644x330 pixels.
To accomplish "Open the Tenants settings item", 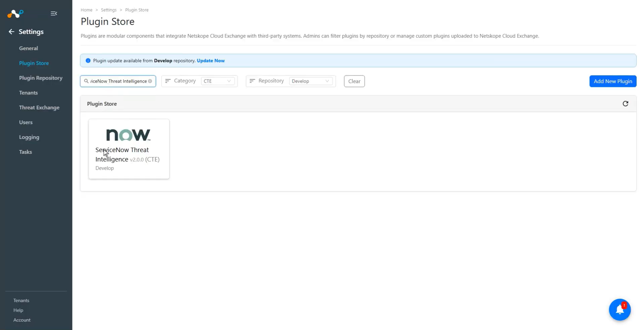I will [x=29, y=93].
